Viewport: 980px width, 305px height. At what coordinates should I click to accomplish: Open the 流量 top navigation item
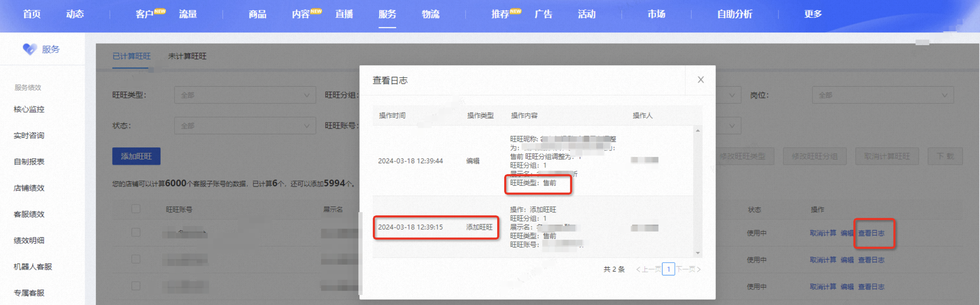[188, 14]
